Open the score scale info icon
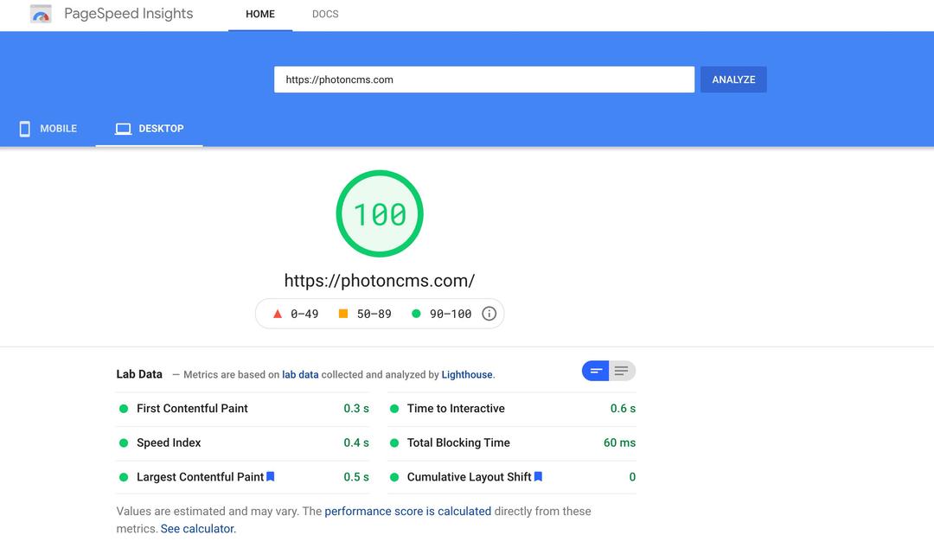 pyautogui.click(x=489, y=314)
